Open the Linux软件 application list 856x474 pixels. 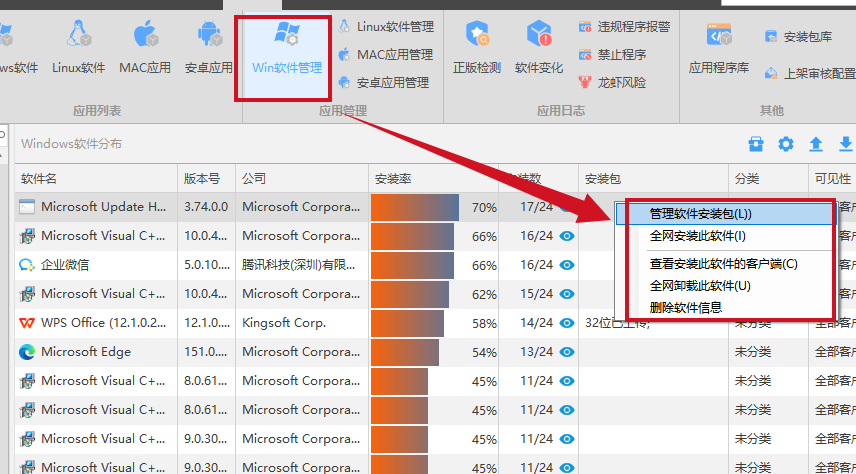(x=79, y=48)
